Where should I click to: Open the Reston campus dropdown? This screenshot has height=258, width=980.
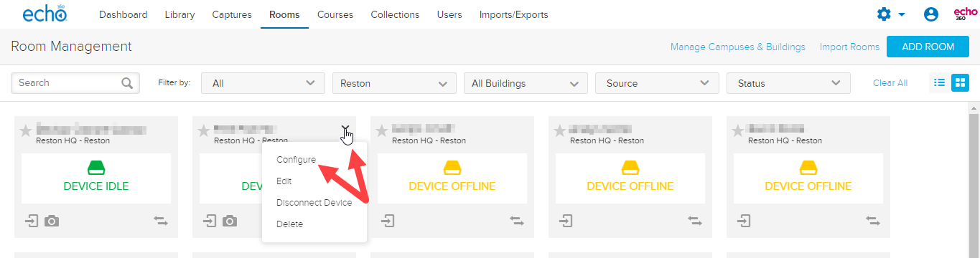[393, 83]
